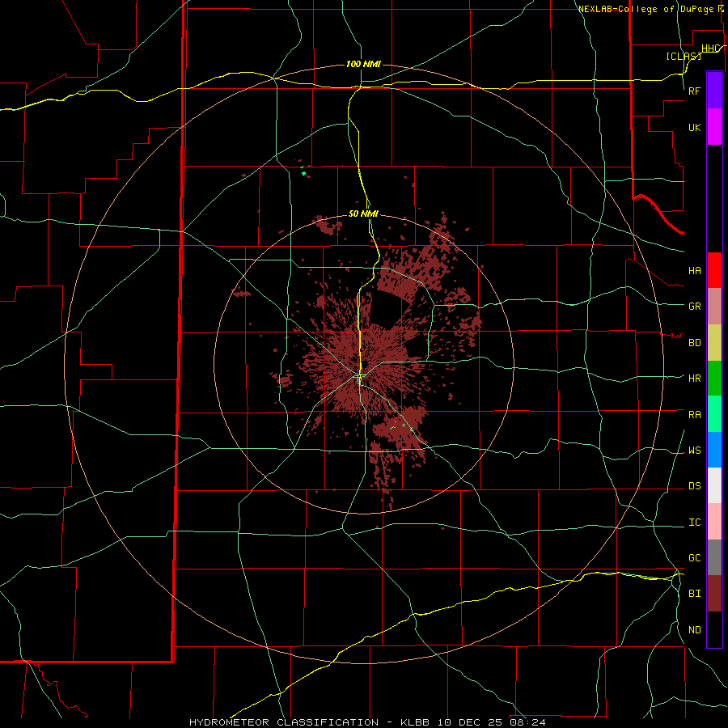The height and width of the screenshot is (728, 728).
Task: Click the IC pink color swatch
Action: 714,522
